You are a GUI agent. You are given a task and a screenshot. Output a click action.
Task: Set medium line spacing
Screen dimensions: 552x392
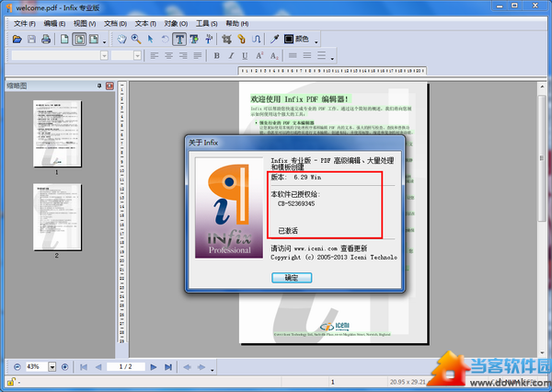click(x=307, y=55)
